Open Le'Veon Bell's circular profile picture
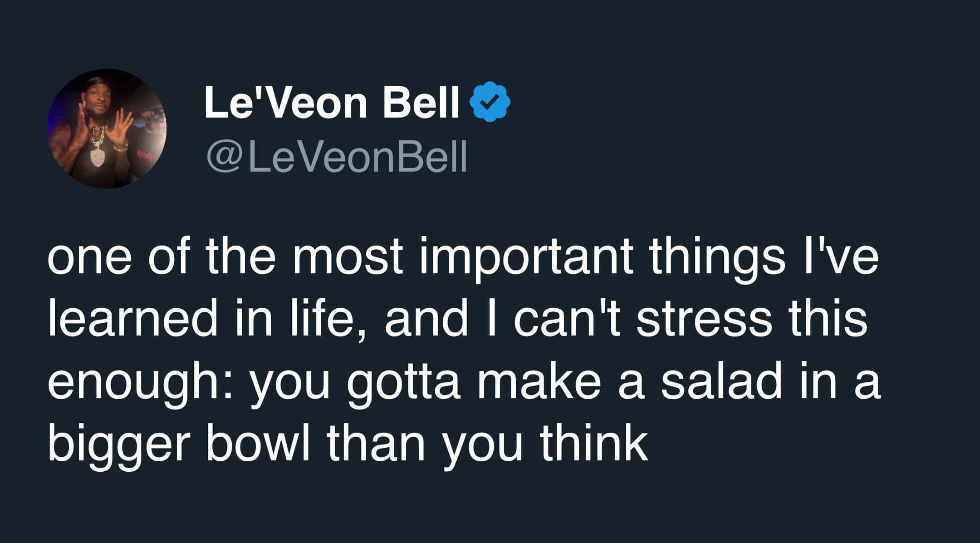The height and width of the screenshot is (543, 980). click(107, 128)
